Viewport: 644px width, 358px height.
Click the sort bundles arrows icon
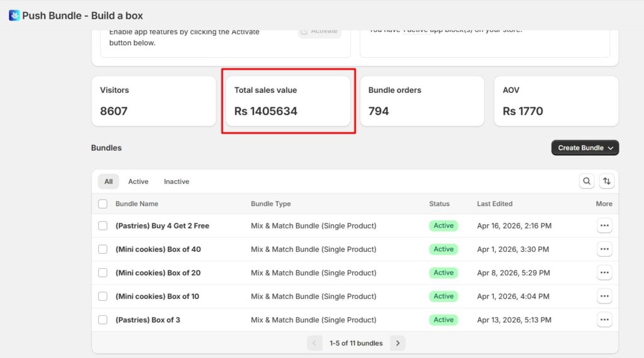606,182
